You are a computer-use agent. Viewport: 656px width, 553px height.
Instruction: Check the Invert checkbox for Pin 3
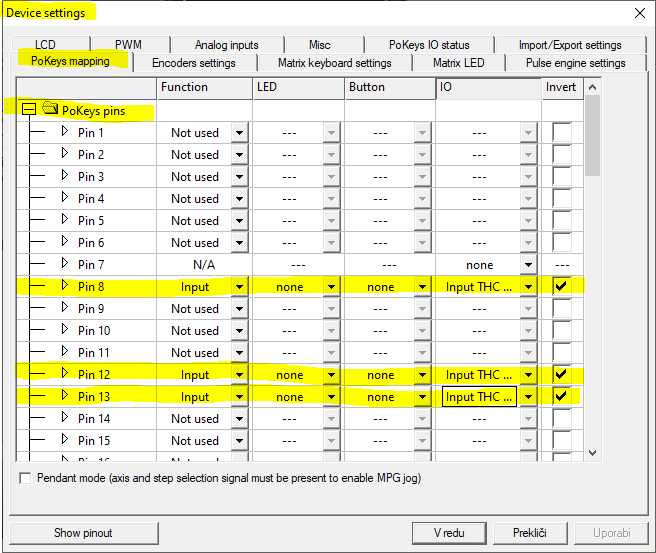click(x=561, y=176)
